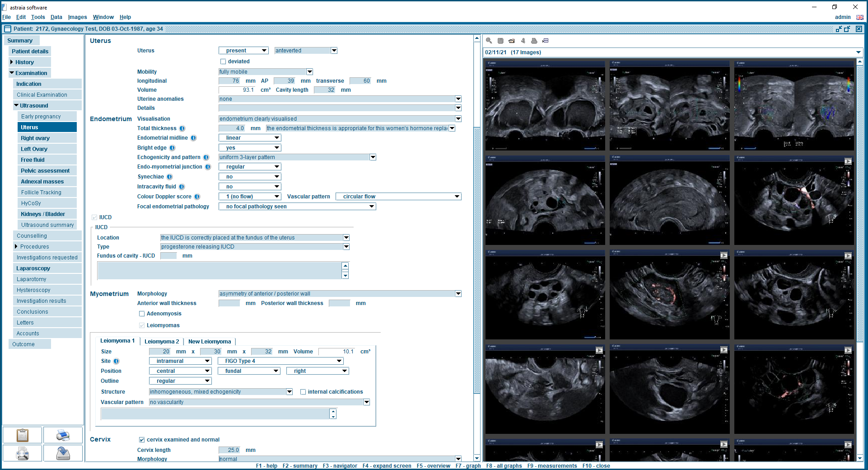Expand the History tree section
Image resolution: width=868 pixels, height=470 pixels.
pos(12,62)
